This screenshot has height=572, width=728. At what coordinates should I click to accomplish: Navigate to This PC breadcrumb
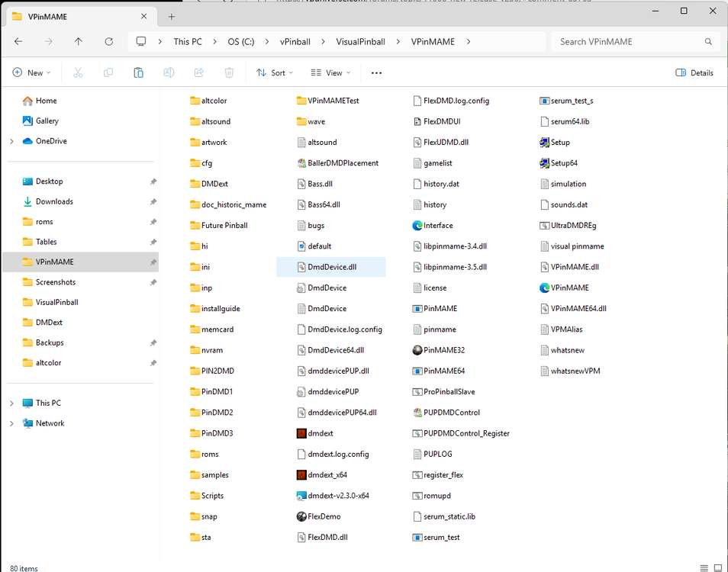point(188,42)
